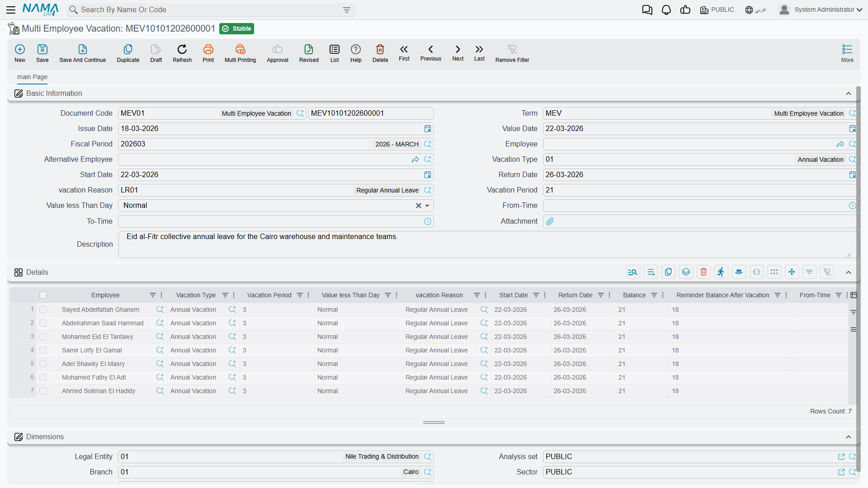Open the Value less Than Day dropdown

[x=427, y=206]
